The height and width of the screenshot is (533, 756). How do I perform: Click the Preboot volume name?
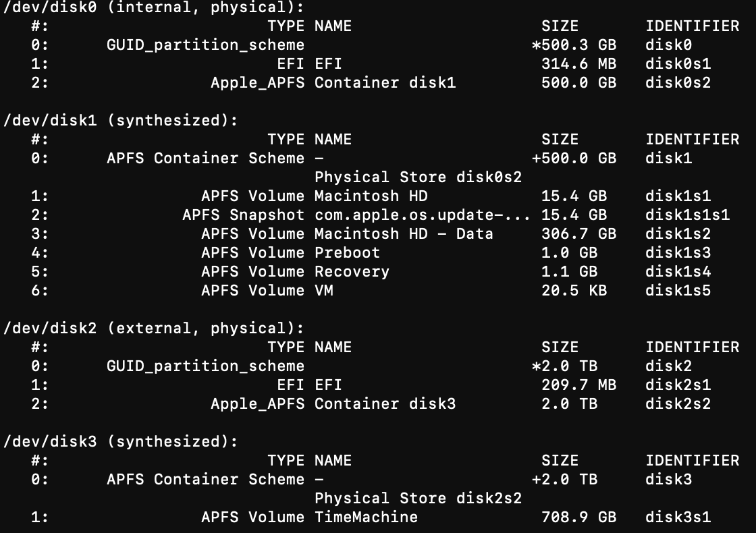pyautogui.click(x=347, y=253)
